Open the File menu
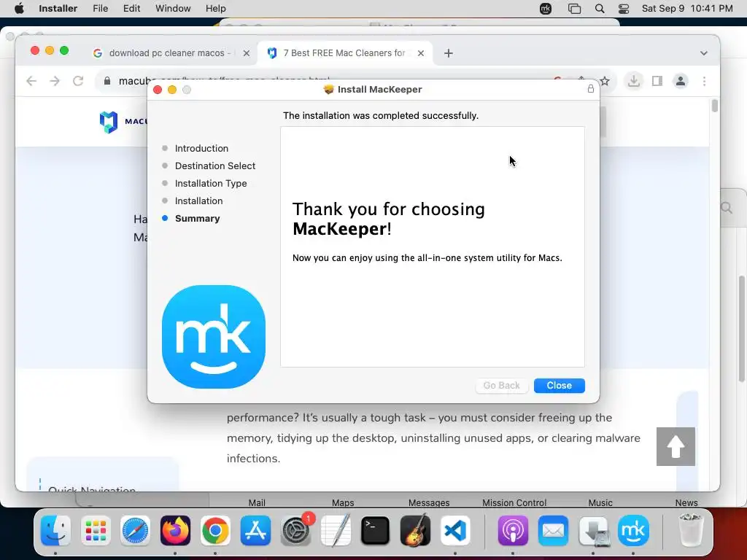This screenshot has width=747, height=560. pos(100,9)
